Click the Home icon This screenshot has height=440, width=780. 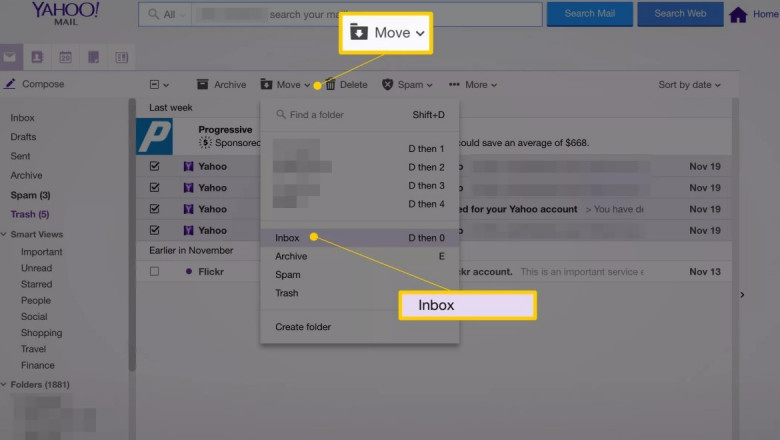(738, 15)
